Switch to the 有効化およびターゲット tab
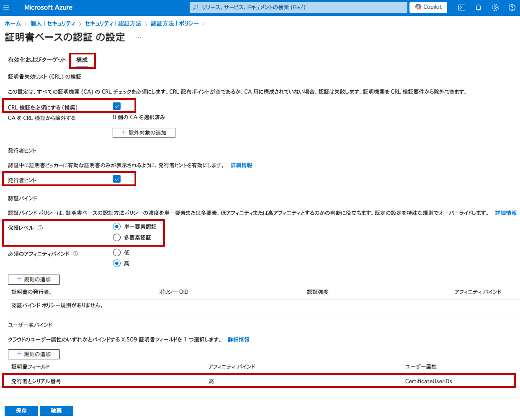This screenshot has width=520, height=420. [37, 60]
